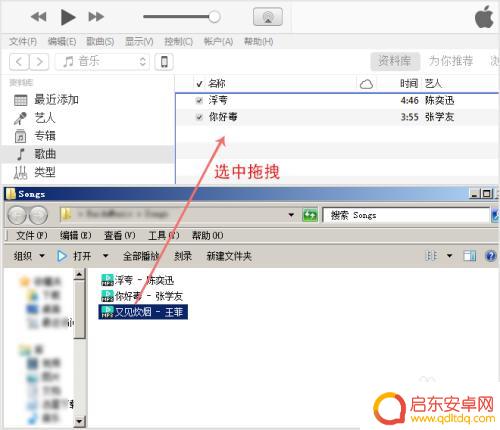The image size is (500, 430).
Task: Select file 浮夸 - 陈奕迅
Action: coord(137,280)
